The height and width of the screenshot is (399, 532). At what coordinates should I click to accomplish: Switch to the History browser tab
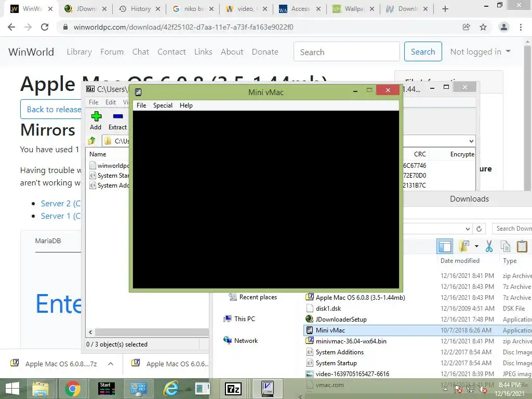pyautogui.click(x=140, y=9)
